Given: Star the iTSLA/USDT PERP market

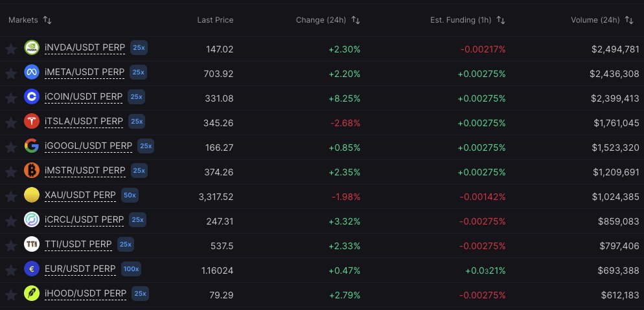Looking at the screenshot, I should [x=10, y=123].
